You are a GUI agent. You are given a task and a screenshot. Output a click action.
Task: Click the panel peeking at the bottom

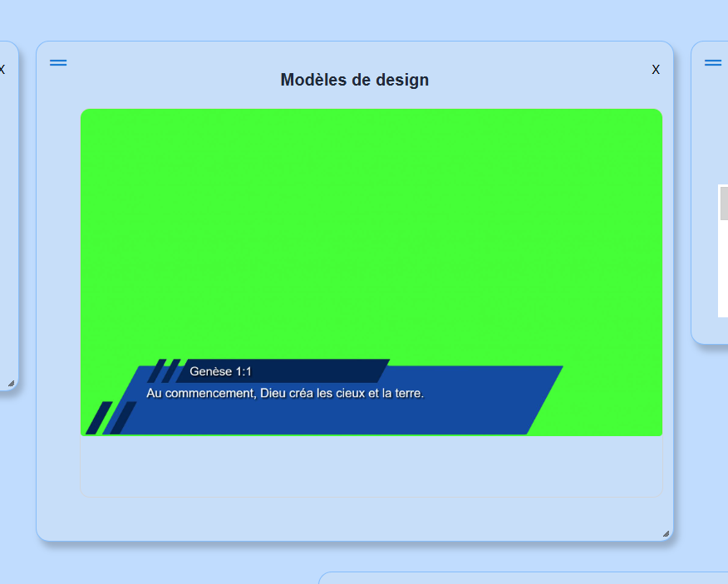point(522,578)
